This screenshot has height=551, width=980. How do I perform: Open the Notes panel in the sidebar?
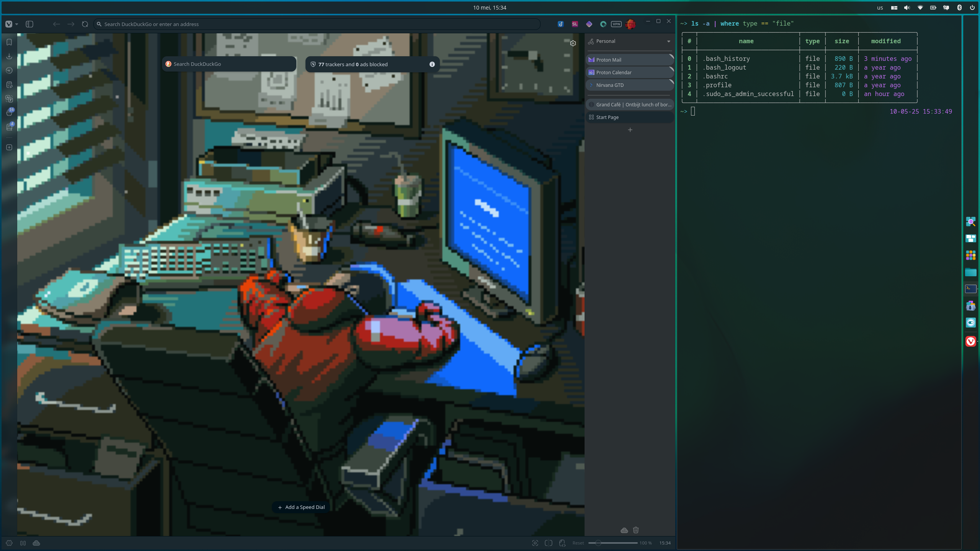(9, 85)
